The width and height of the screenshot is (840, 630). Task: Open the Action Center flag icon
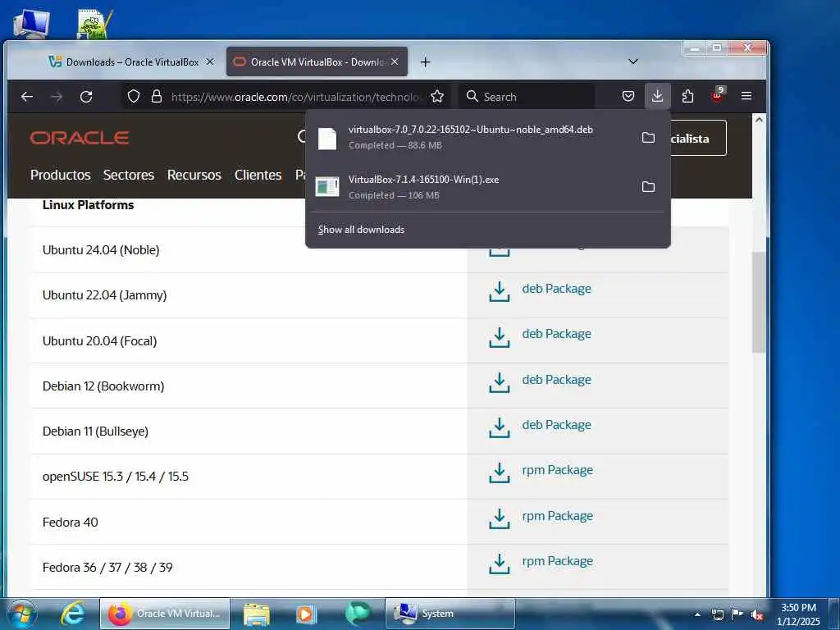pos(737,614)
